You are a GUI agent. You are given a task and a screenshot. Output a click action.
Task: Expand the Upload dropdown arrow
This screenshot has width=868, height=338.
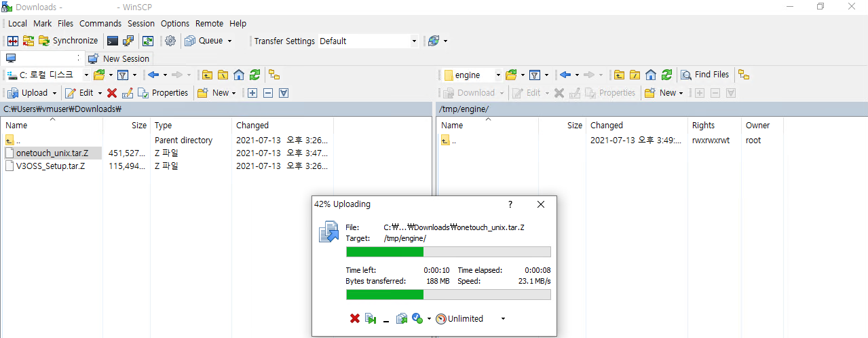[54, 92]
